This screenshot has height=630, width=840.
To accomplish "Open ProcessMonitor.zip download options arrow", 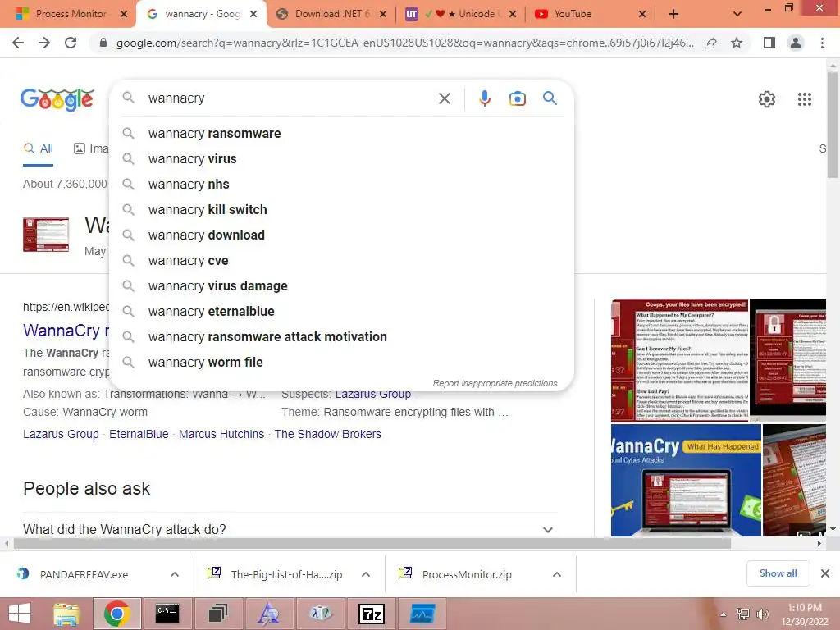I will pos(557,574).
